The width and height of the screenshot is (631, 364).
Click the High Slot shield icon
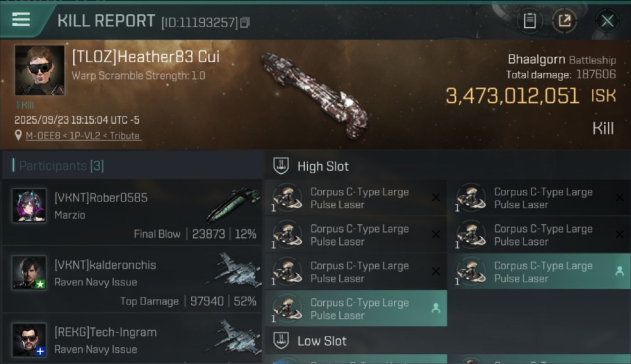point(281,166)
